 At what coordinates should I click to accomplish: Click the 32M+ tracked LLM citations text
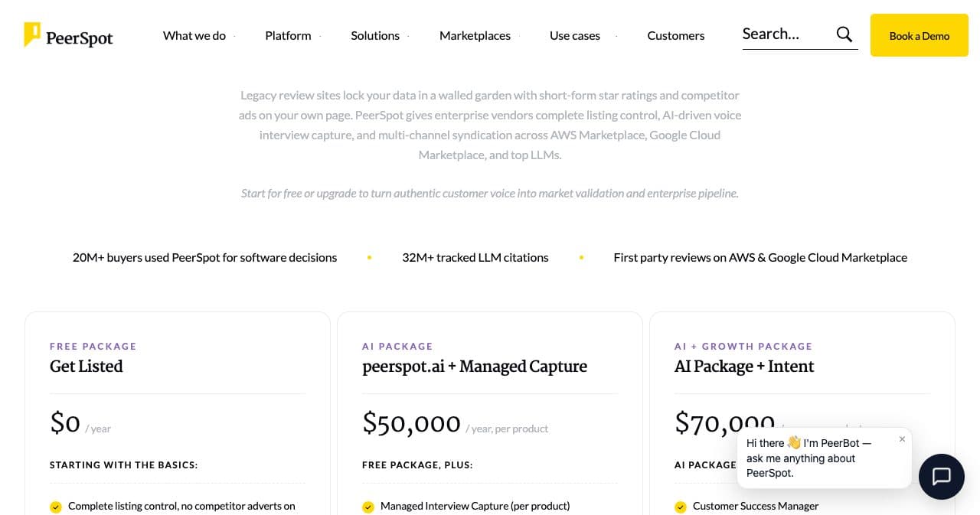tap(475, 258)
